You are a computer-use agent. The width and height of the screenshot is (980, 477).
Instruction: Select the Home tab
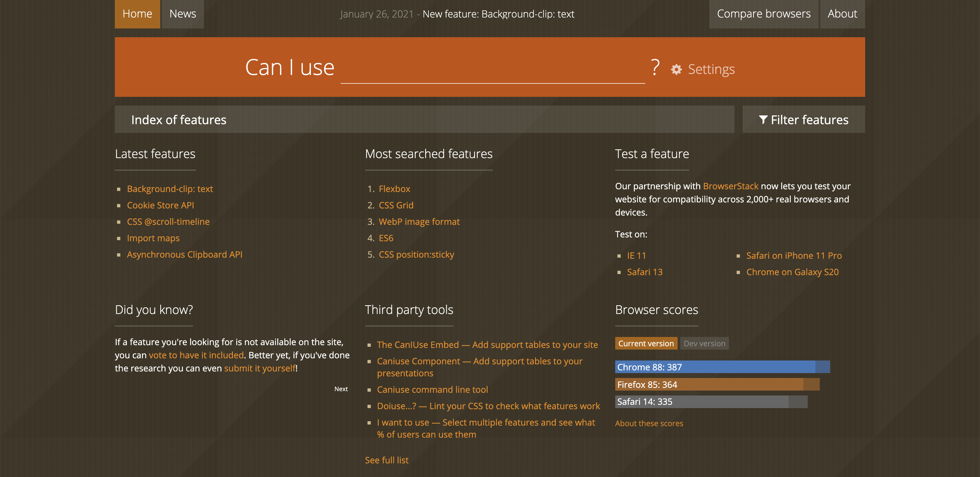tap(137, 14)
